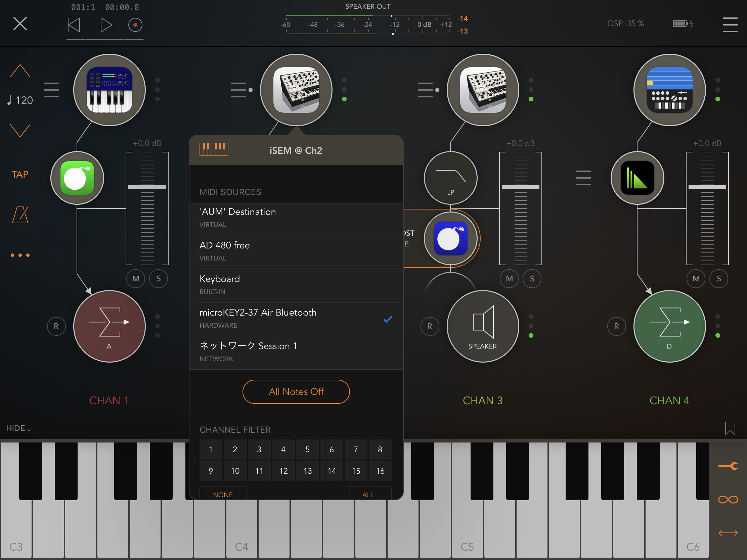This screenshot has height=560, width=747.
Task: Open the green bomb effect node in Chan 1
Action: point(77,178)
